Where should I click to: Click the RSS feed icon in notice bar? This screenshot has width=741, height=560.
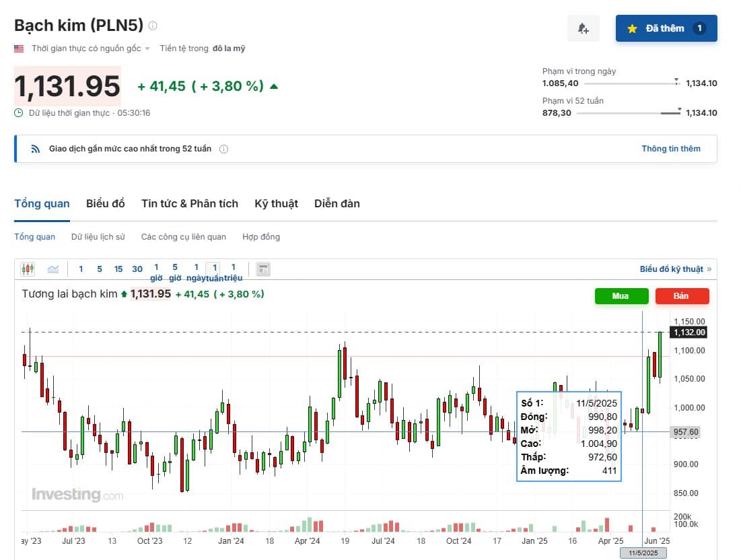click(36, 149)
